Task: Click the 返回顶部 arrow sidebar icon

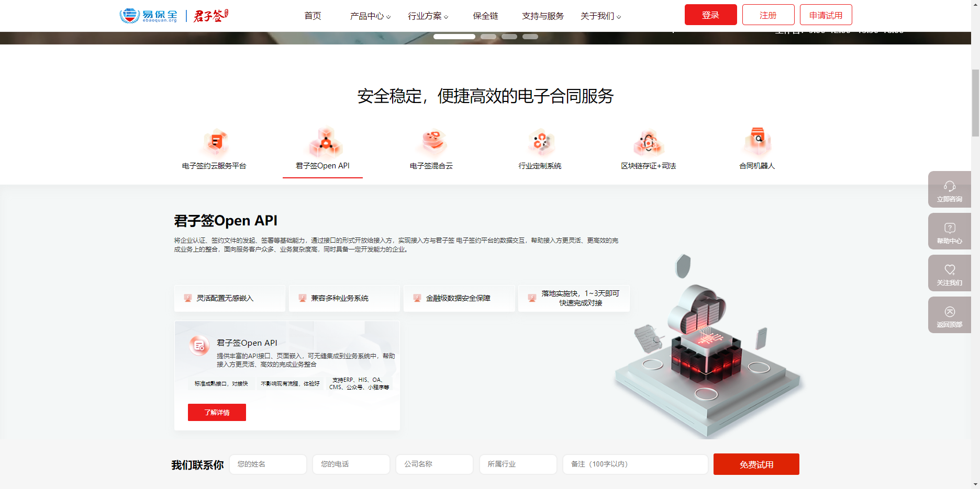Action: (x=950, y=312)
